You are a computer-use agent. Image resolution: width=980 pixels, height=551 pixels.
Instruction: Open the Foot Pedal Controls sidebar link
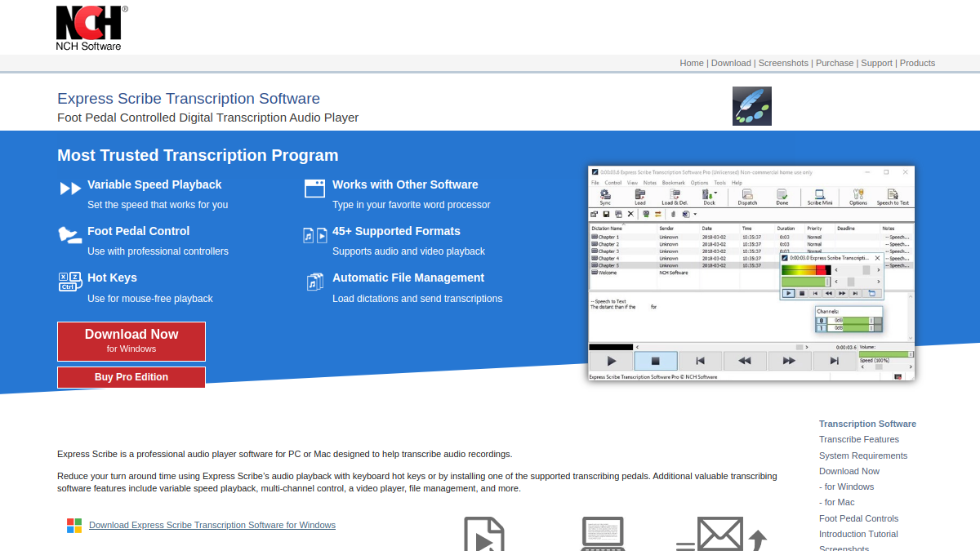click(x=858, y=518)
